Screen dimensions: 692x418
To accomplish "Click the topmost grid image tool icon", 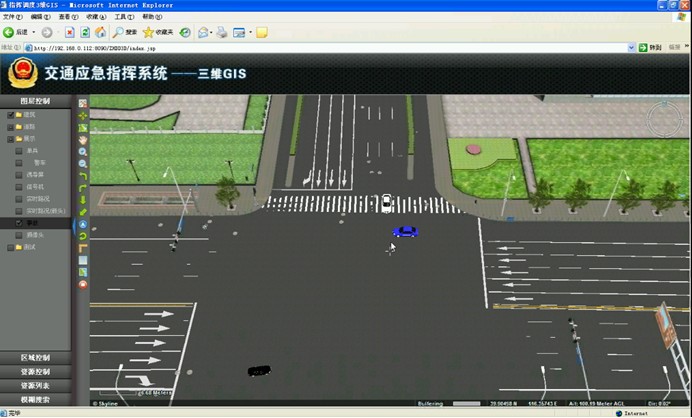I will (x=83, y=103).
